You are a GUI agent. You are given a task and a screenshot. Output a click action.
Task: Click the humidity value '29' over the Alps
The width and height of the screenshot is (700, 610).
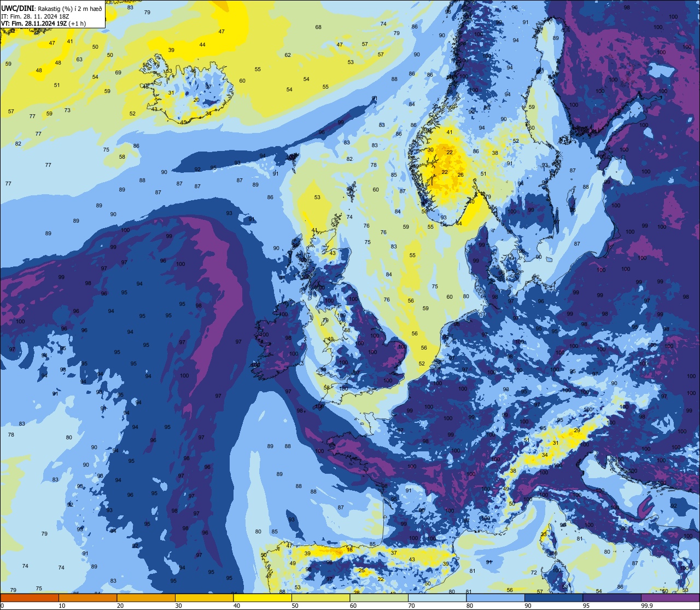point(577,431)
